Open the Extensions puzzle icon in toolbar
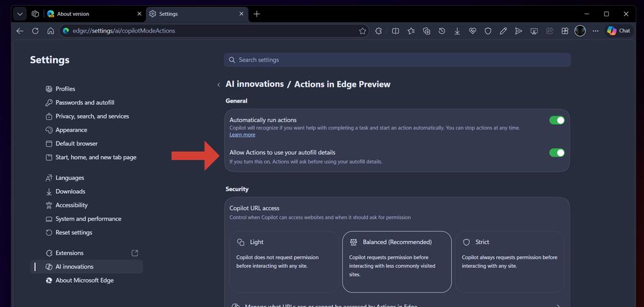644x307 pixels. [379, 31]
